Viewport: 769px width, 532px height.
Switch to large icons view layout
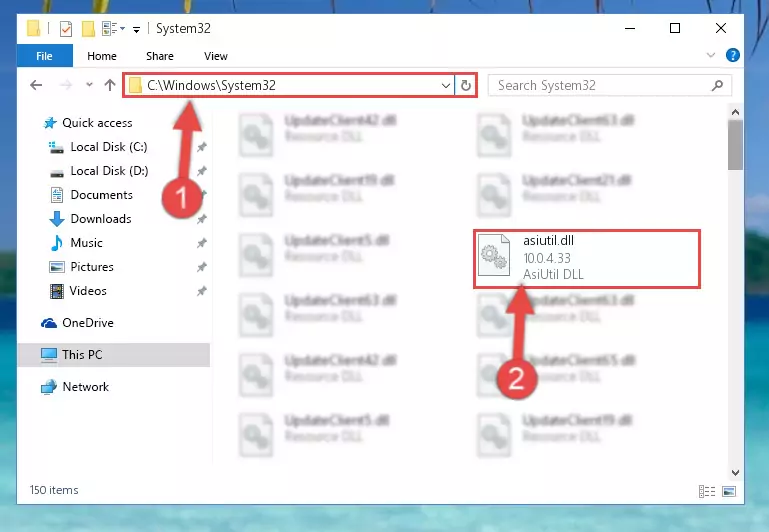pos(729,491)
